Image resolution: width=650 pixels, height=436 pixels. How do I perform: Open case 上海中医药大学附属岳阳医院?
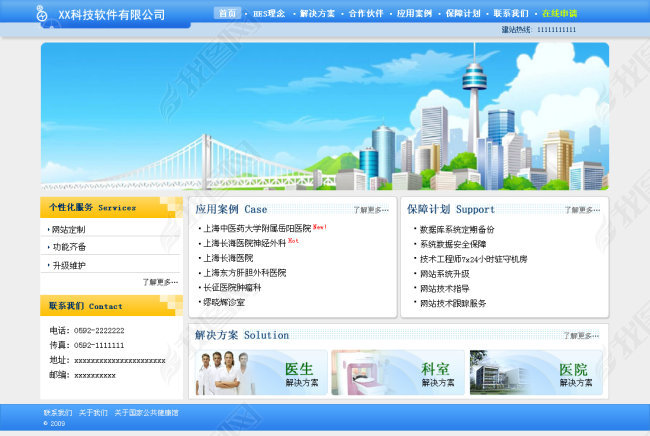(x=257, y=228)
